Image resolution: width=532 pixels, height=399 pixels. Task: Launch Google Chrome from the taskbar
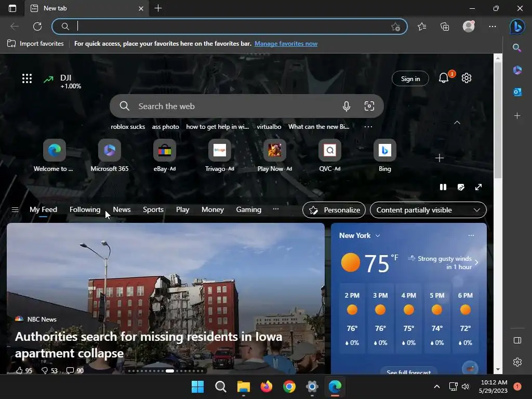(289, 387)
